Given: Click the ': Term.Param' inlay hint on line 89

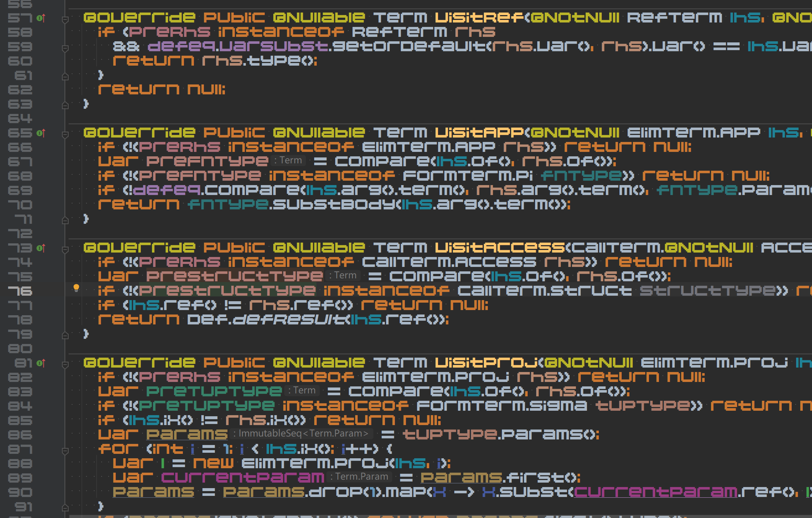Looking at the screenshot, I should (359, 476).
